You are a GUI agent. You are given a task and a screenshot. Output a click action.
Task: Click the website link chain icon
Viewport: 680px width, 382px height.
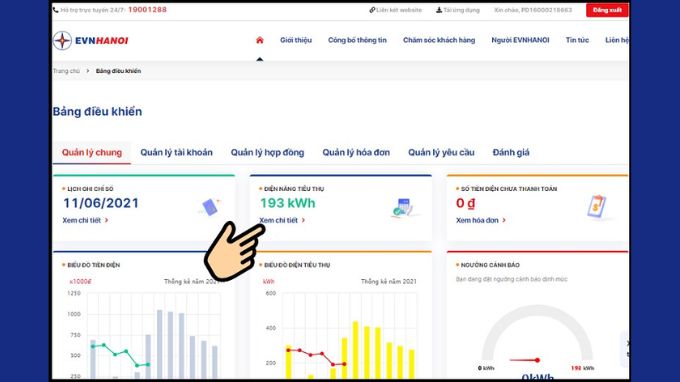372,10
